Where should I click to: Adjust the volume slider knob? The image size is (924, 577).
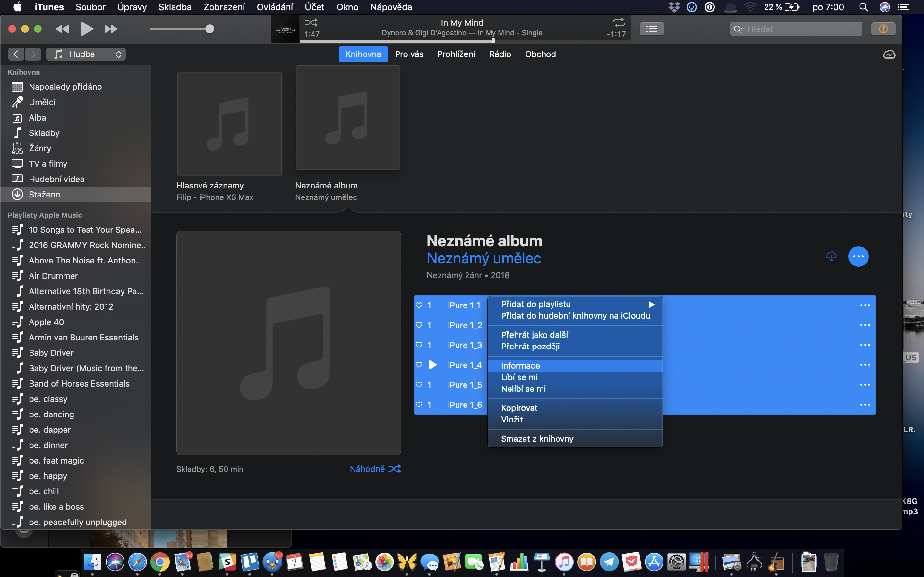(210, 29)
